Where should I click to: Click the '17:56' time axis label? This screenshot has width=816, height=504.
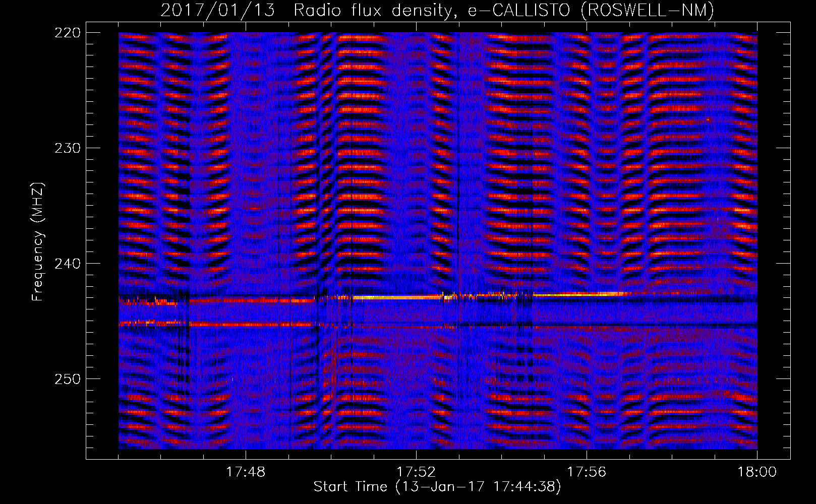[587, 472]
